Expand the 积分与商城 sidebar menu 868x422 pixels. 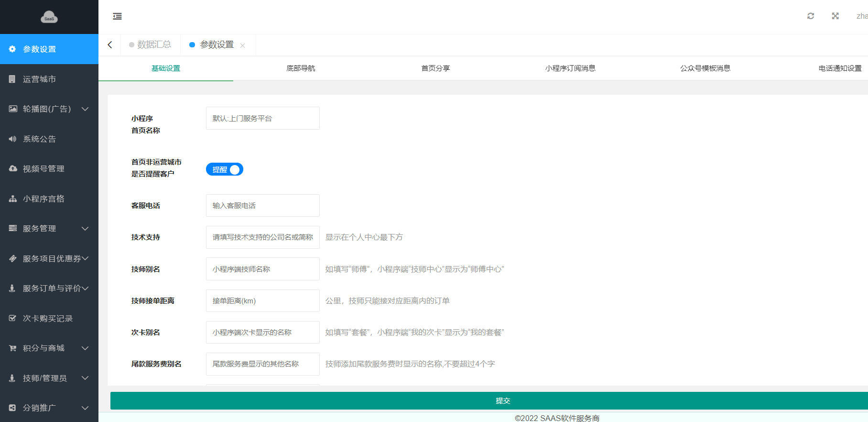(x=85, y=348)
